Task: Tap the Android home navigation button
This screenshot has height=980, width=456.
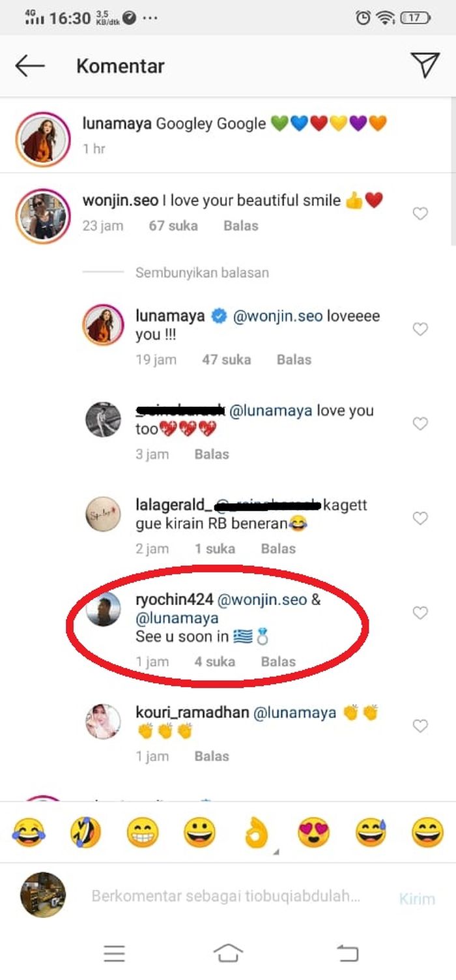Action: click(228, 954)
